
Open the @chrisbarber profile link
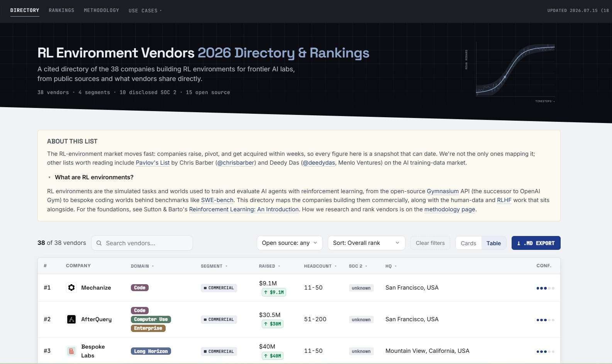(x=236, y=163)
